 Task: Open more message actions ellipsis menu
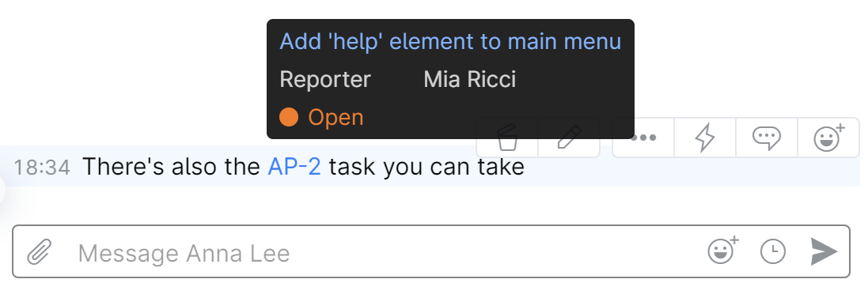(x=643, y=138)
